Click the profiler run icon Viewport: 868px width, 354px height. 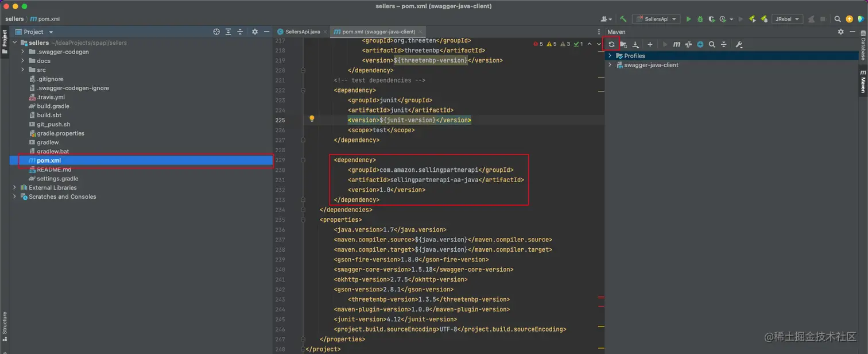[x=723, y=19]
